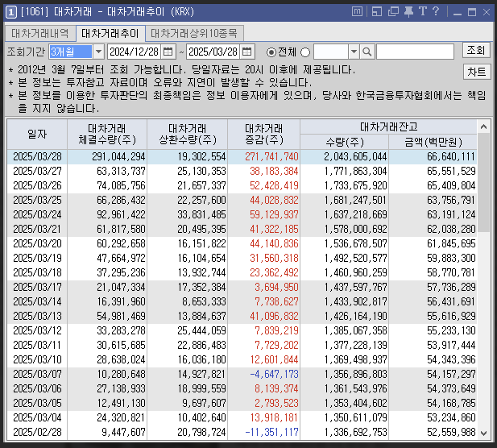Click the 2025/03/25 date cell
The width and height of the screenshot is (497, 448).
point(37,201)
